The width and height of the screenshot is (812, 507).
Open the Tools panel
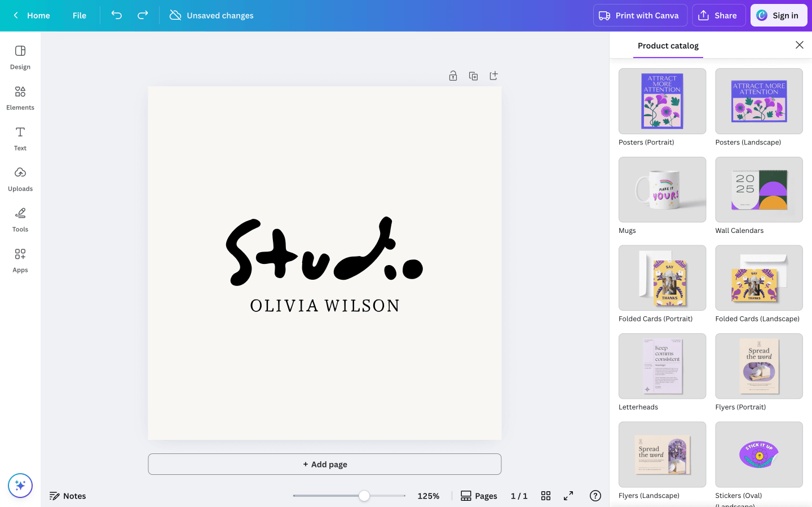click(x=20, y=219)
